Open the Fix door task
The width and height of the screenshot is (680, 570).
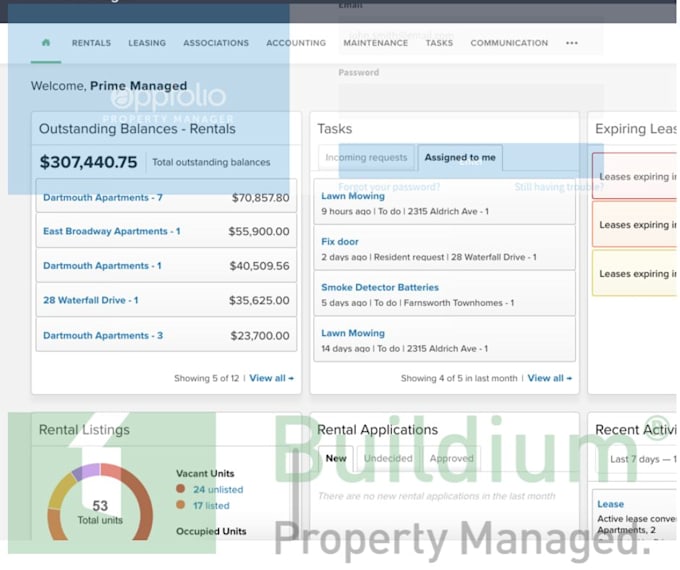coord(340,242)
